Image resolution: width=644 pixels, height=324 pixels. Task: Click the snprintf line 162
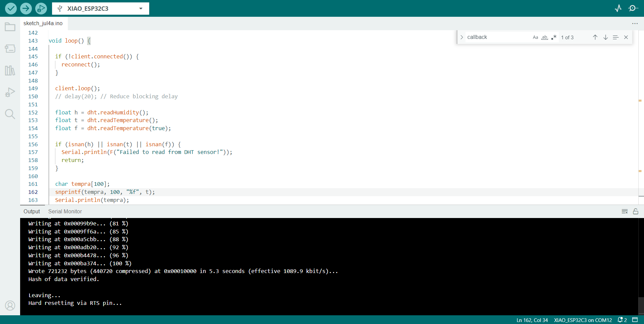click(x=105, y=192)
